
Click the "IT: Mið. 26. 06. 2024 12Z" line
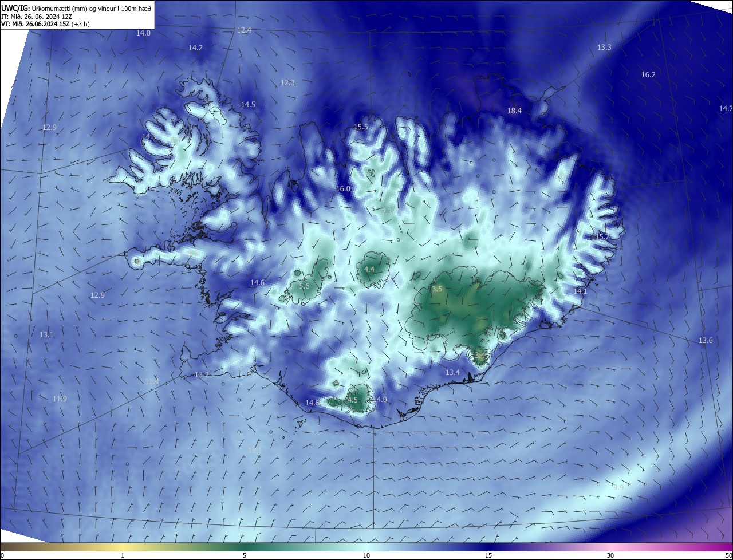tap(36, 17)
